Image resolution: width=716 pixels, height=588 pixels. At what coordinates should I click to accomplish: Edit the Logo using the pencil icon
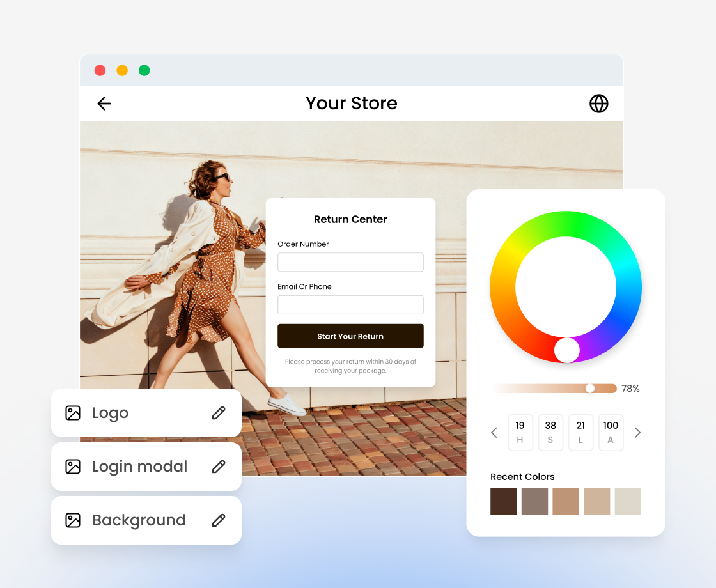click(x=218, y=413)
